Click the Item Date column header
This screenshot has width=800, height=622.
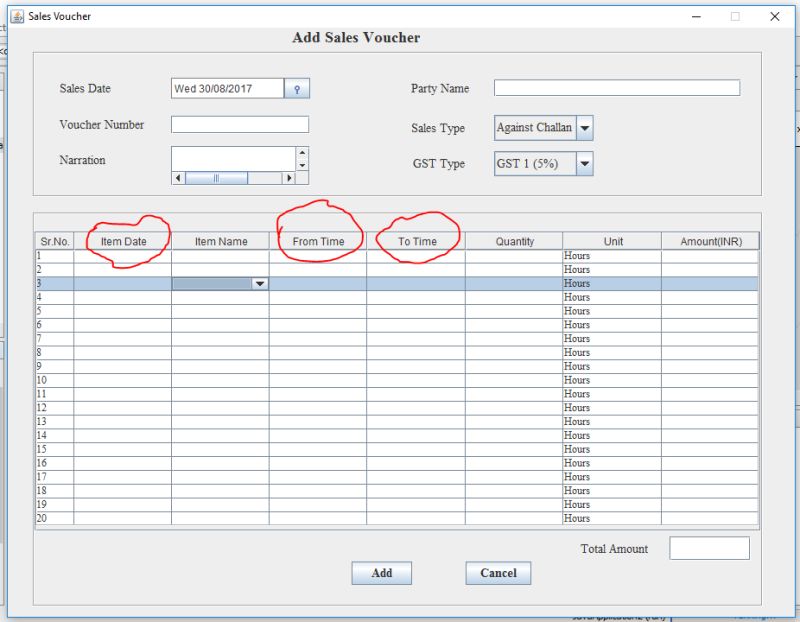tap(123, 241)
